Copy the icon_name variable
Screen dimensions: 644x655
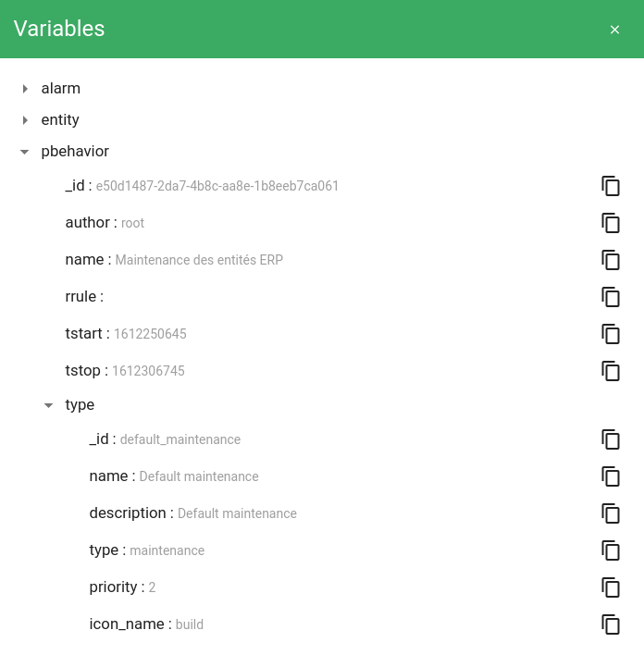coord(611,624)
